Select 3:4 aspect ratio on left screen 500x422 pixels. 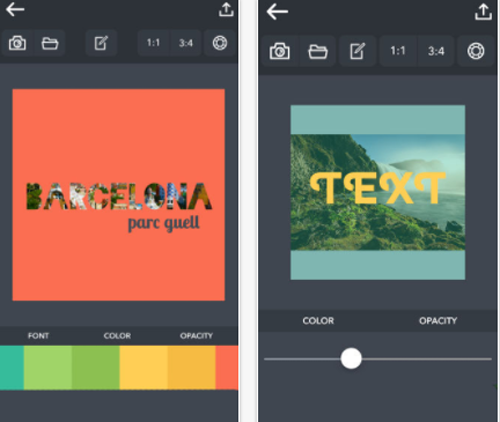(186, 43)
